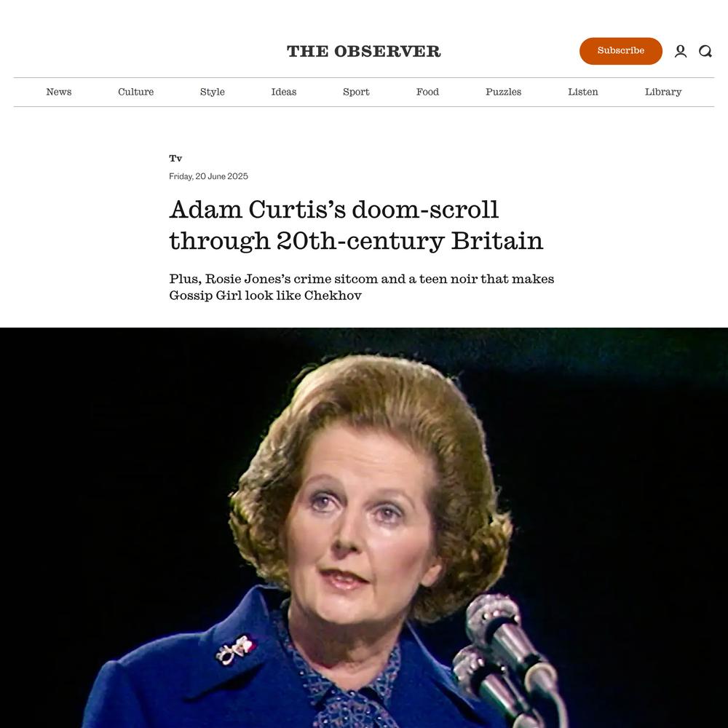Viewport: 728px width, 728px height.
Task: Select the Style menu item
Action: pyautogui.click(x=212, y=92)
